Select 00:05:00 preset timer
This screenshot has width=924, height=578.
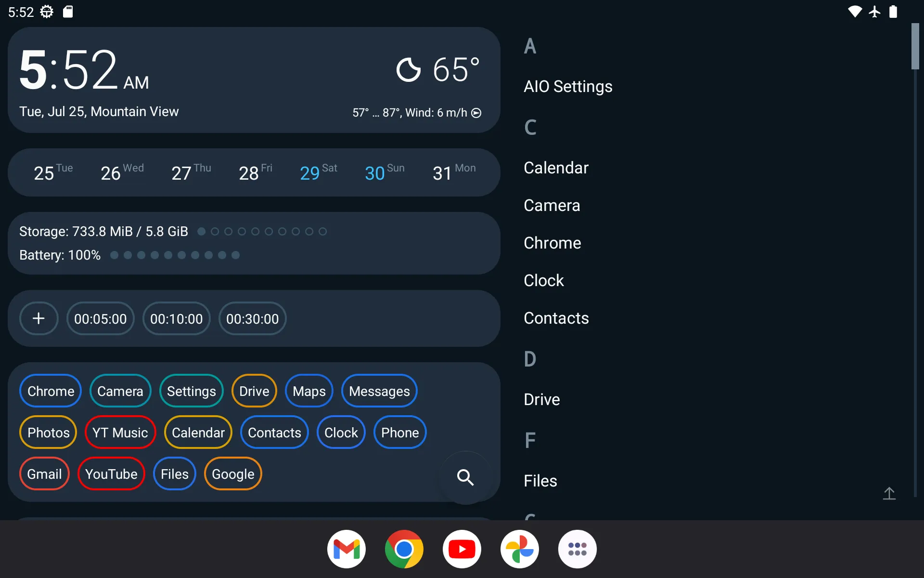click(100, 319)
